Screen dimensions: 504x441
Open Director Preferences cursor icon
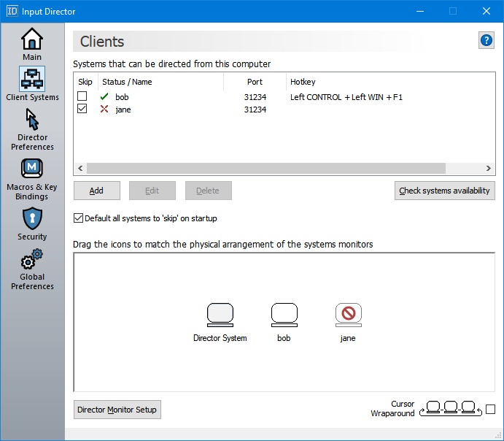[32, 119]
